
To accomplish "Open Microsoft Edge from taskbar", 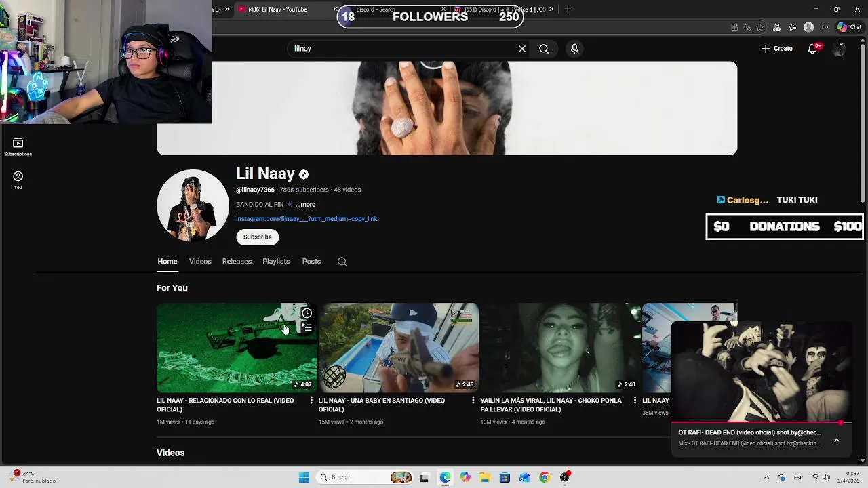I will coord(445,477).
